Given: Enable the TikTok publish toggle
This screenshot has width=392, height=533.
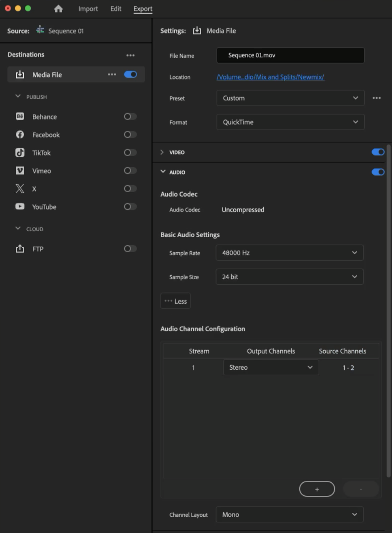Looking at the screenshot, I should point(130,152).
